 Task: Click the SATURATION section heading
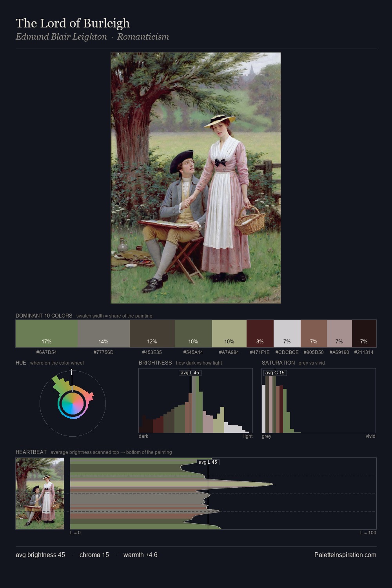[278, 363]
